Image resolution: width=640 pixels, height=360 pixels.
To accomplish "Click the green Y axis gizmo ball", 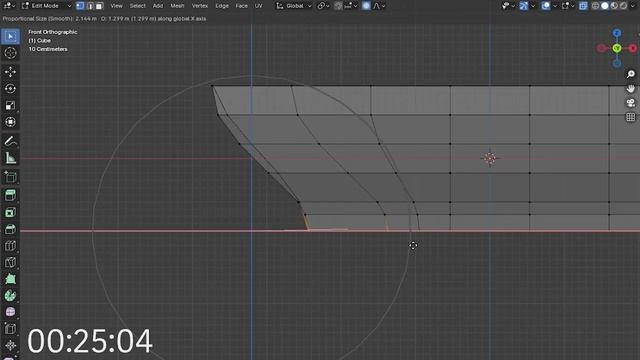I will (x=617, y=48).
